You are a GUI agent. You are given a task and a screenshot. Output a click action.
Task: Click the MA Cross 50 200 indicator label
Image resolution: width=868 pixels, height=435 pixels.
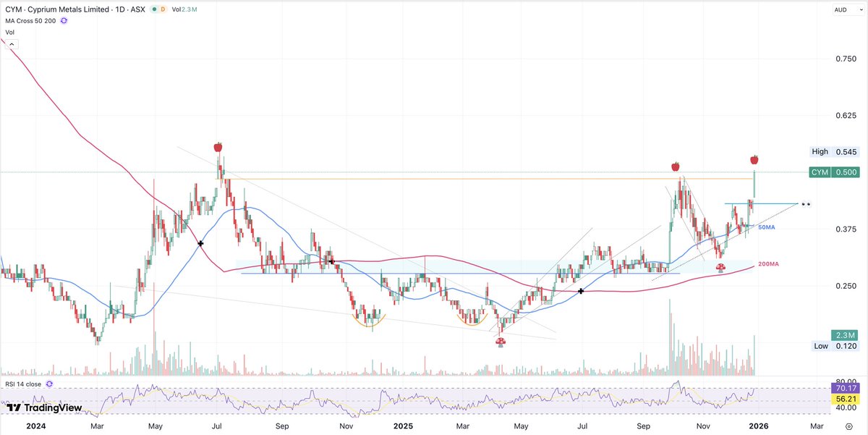click(x=30, y=20)
